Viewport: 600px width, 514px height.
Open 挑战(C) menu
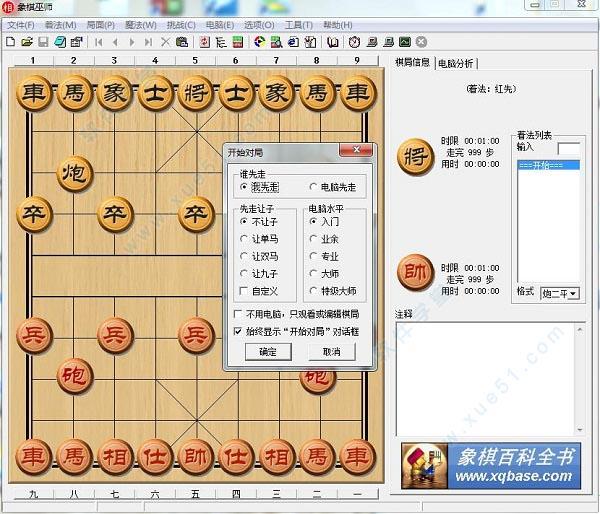pyautogui.click(x=181, y=25)
